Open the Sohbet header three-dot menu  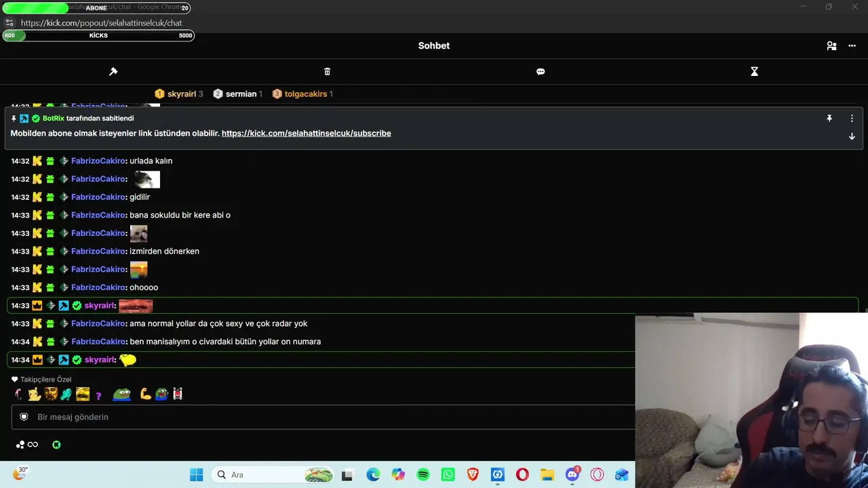point(852,46)
